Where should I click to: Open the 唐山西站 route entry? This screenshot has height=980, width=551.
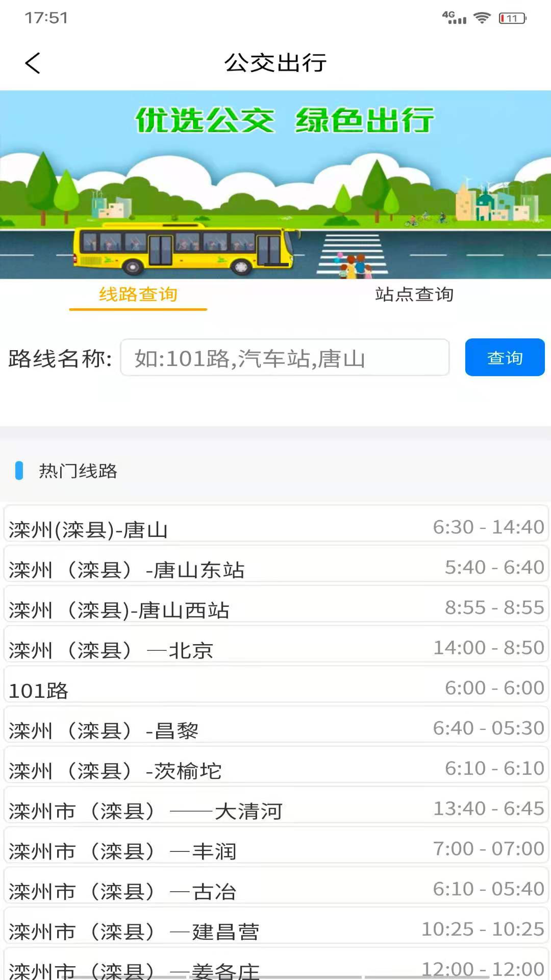tap(275, 607)
